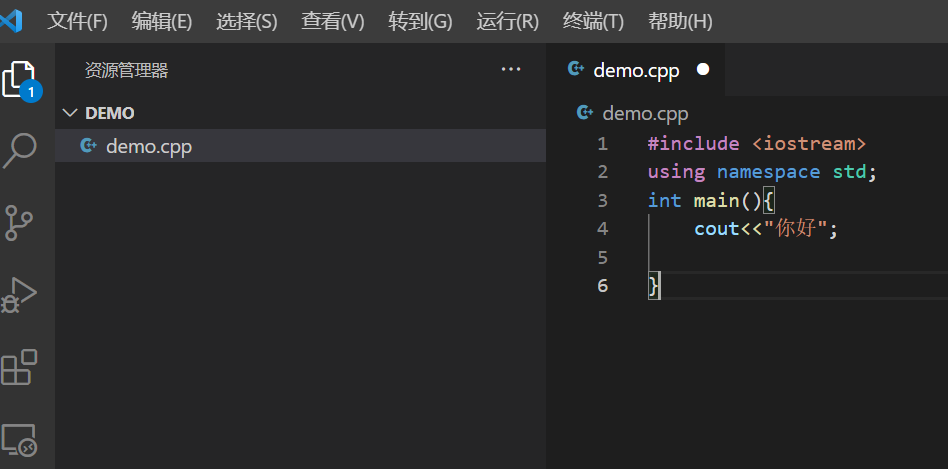This screenshot has height=469, width=948.
Task: Open the Extensions view icon
Action: coord(19,367)
